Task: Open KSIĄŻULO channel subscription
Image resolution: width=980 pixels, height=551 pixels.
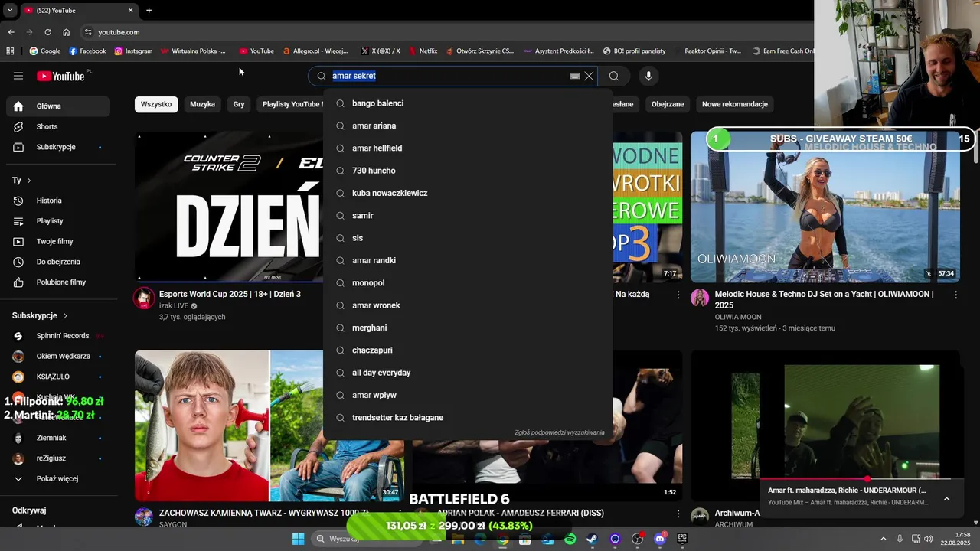Action: (58, 377)
